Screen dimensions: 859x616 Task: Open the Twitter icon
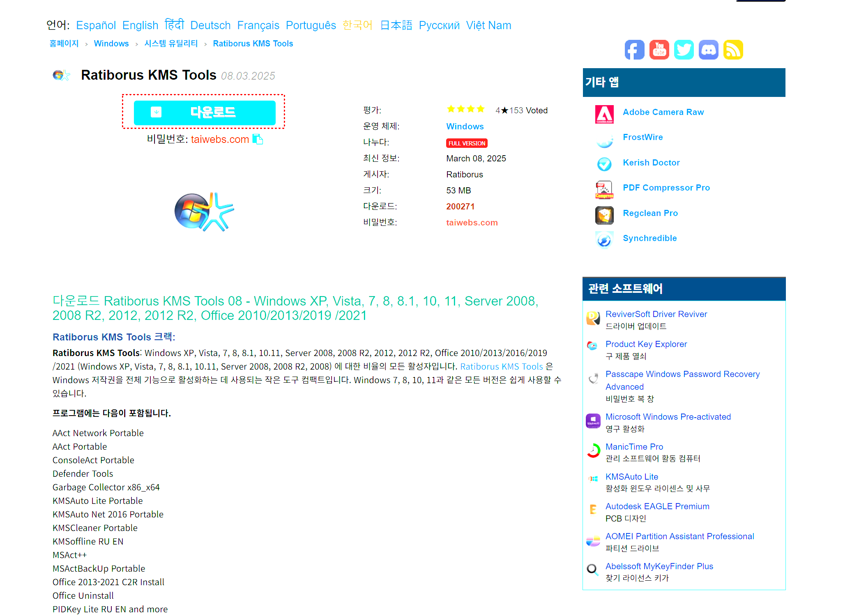click(684, 49)
